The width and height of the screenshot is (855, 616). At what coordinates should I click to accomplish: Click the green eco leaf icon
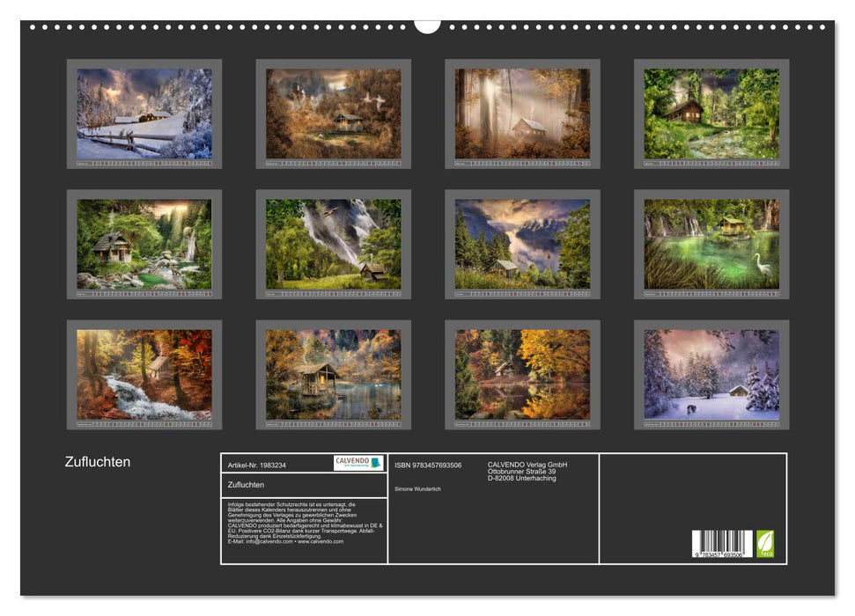(x=765, y=543)
